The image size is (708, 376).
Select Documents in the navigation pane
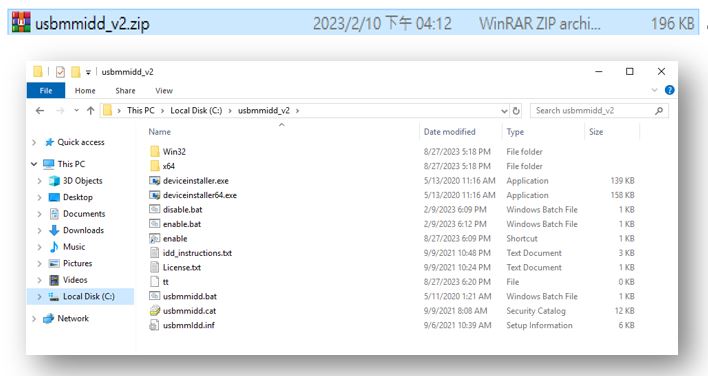[84, 214]
